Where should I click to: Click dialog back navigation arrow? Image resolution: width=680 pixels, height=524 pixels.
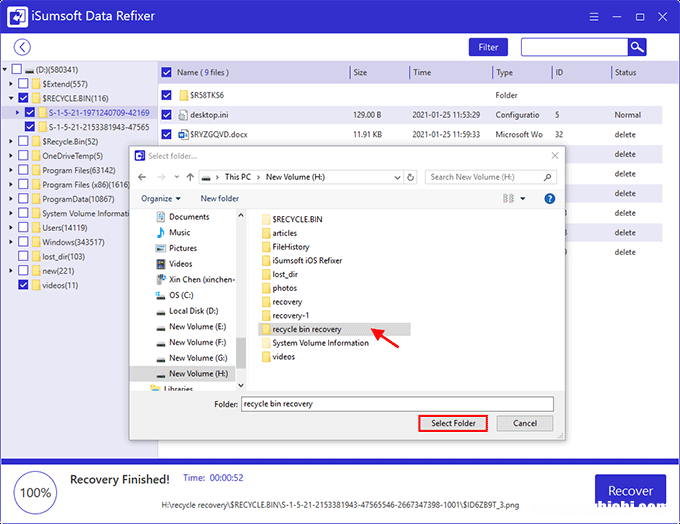point(142,177)
